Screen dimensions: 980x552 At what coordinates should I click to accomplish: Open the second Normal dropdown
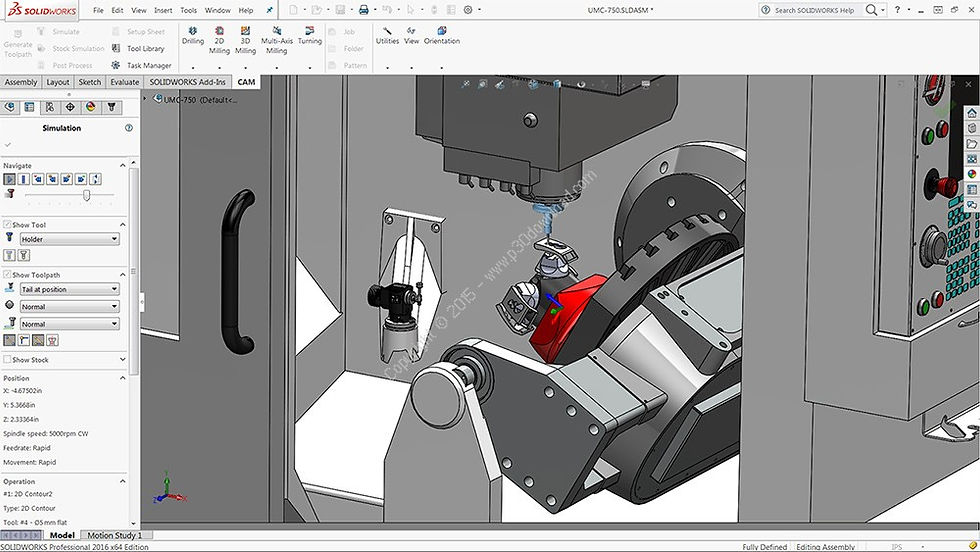(69, 324)
